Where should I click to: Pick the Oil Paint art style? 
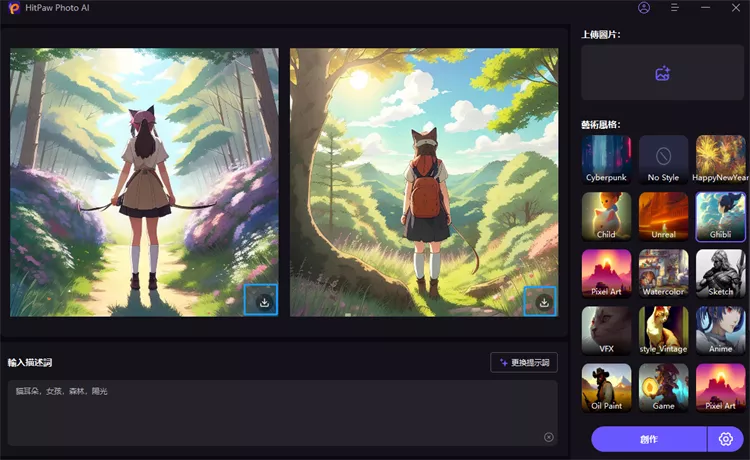point(606,388)
